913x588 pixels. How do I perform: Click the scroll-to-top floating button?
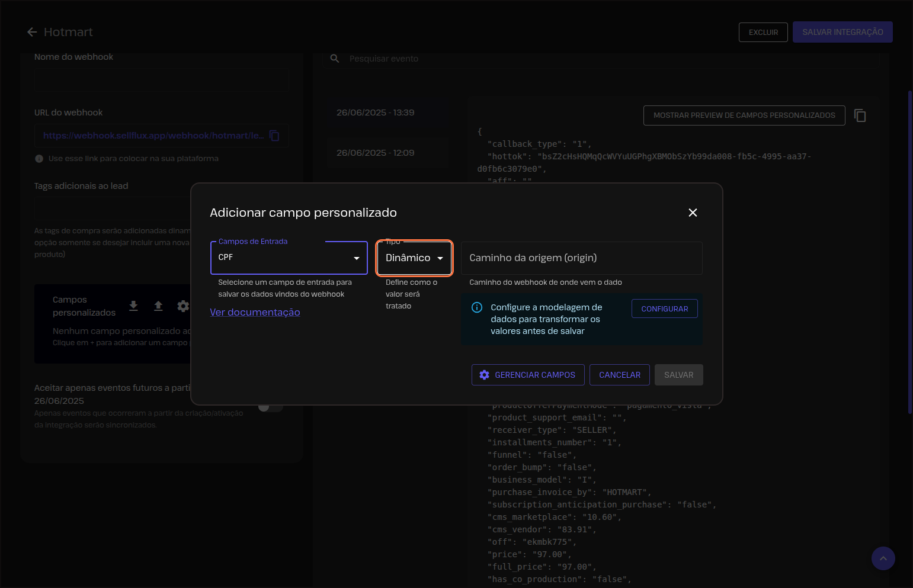click(x=883, y=558)
